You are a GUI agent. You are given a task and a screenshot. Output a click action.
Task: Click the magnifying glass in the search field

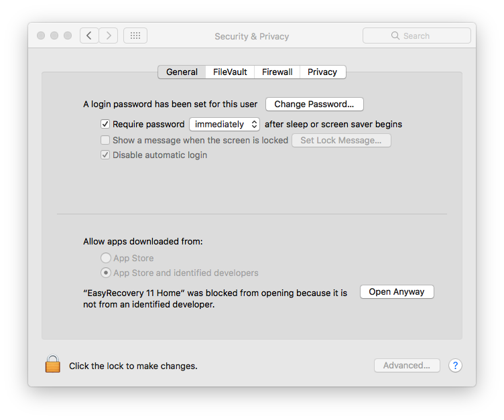pos(395,36)
